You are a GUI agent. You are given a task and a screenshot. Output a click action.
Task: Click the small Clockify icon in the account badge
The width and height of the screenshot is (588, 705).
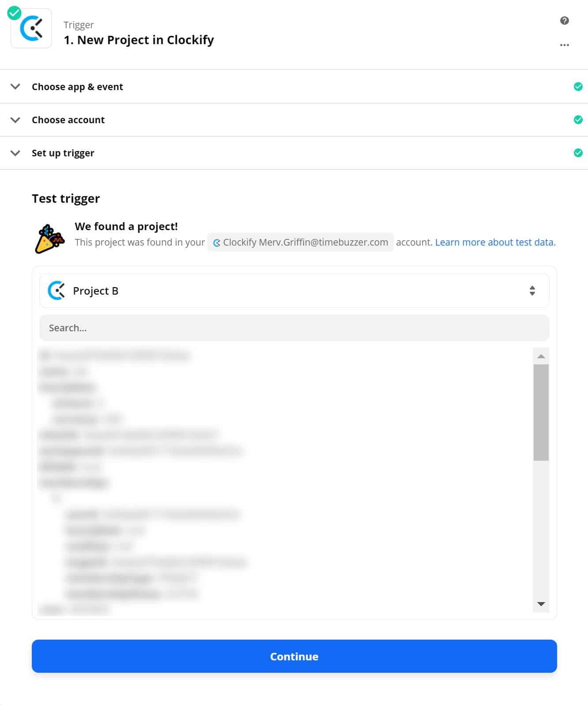pos(217,243)
